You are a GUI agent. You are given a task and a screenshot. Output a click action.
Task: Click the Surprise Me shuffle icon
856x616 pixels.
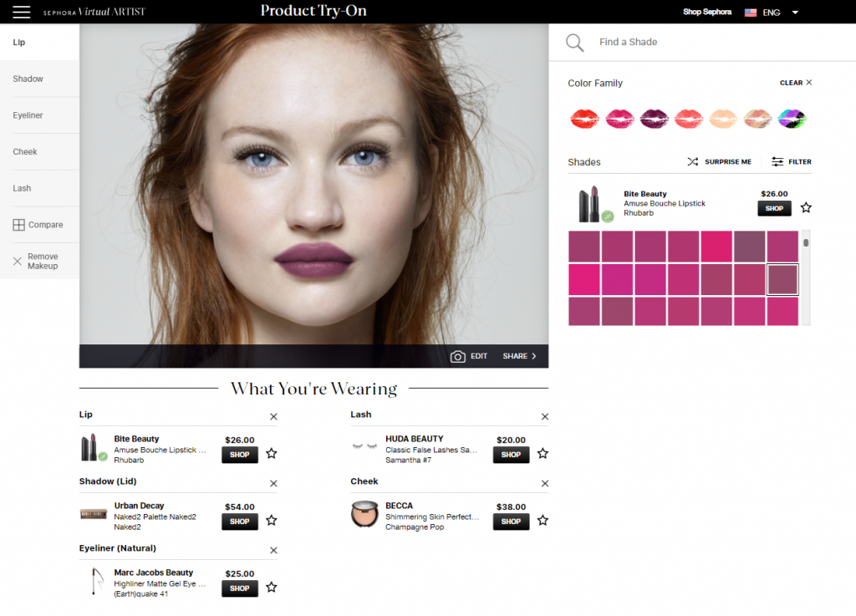point(693,161)
